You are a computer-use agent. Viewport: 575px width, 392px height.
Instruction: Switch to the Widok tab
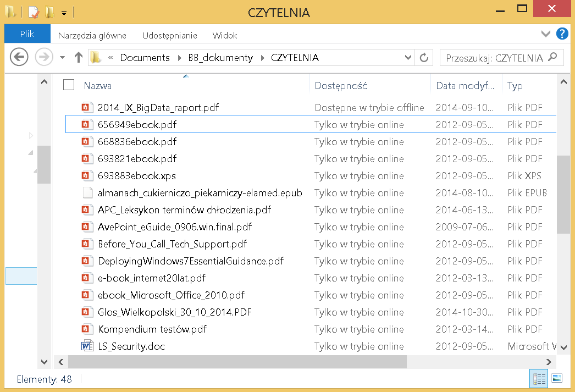click(225, 35)
